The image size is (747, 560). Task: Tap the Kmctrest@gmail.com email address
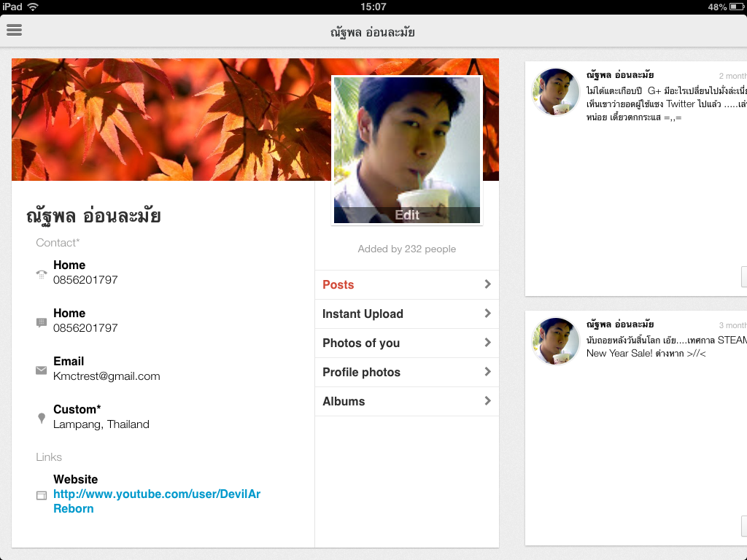coord(107,376)
